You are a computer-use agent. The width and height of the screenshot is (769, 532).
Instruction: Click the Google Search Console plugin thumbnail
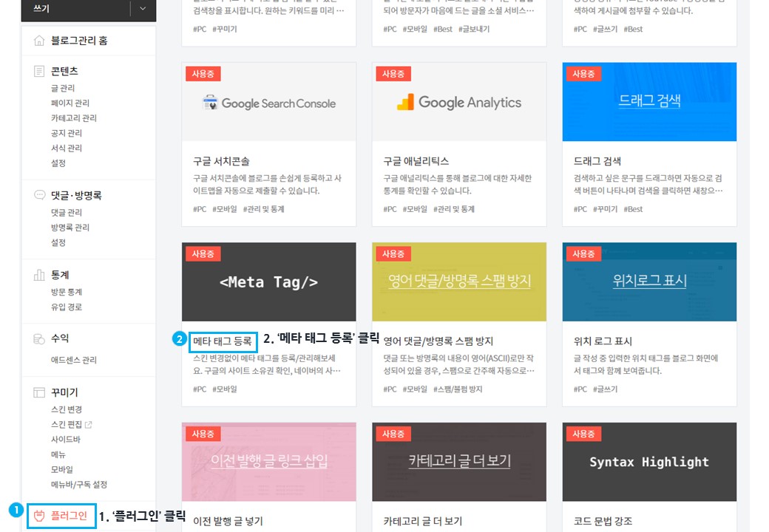click(268, 102)
